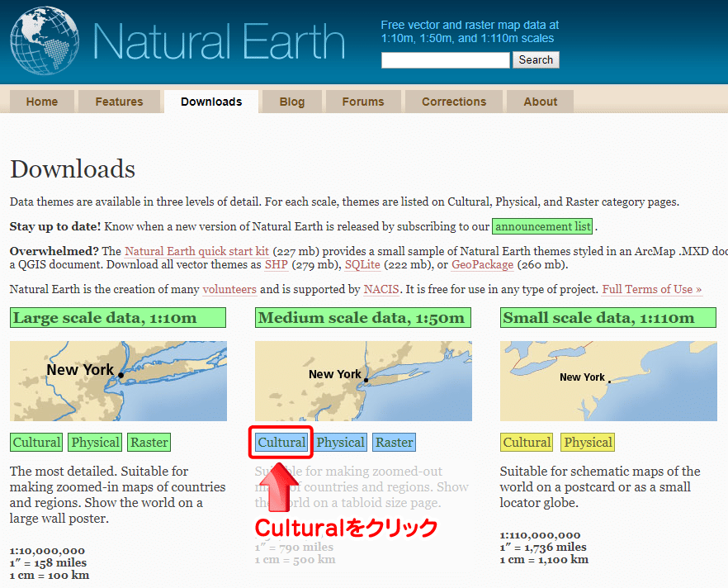Follow the announcement list link

(543, 226)
